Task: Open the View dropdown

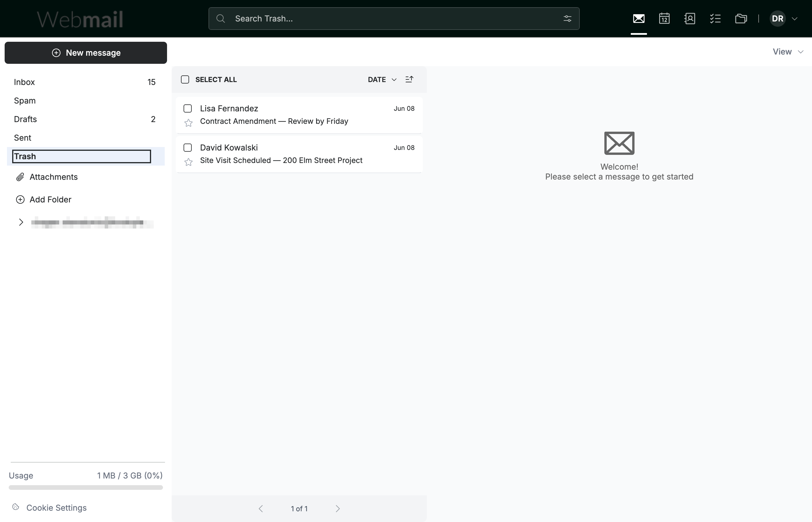Action: (788, 52)
